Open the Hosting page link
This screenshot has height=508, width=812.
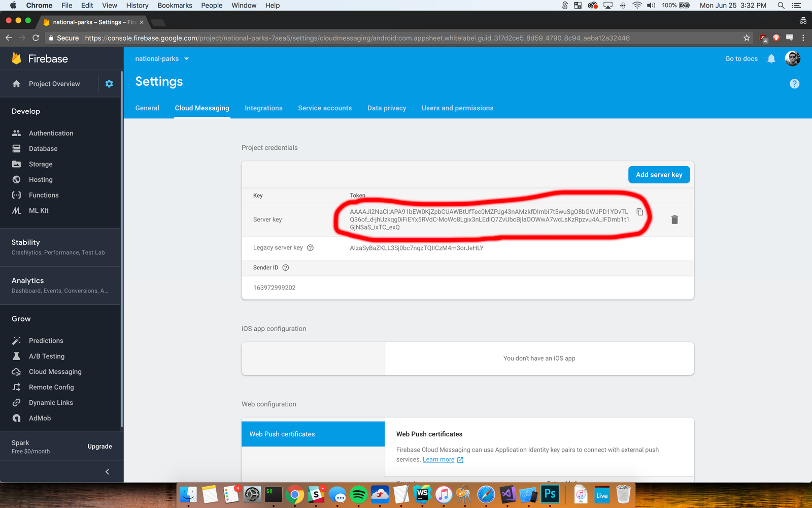click(41, 179)
